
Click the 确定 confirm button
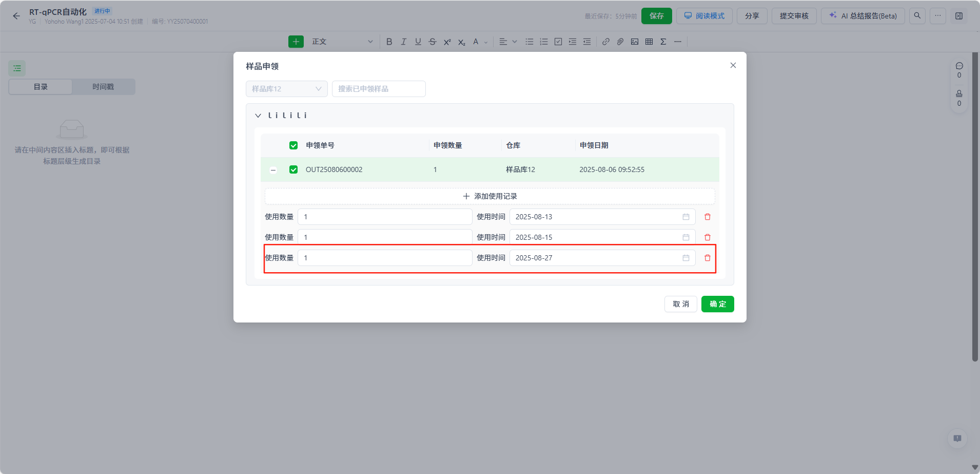pyautogui.click(x=717, y=304)
